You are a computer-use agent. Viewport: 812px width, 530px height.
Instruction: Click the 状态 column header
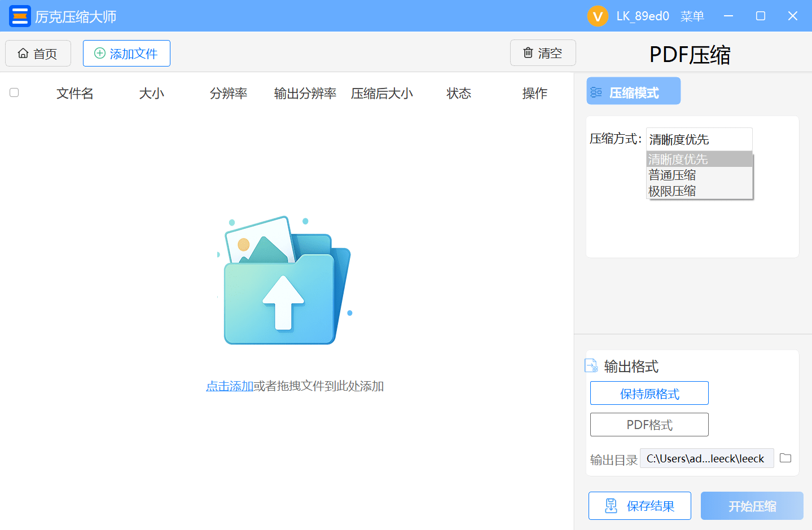point(459,93)
